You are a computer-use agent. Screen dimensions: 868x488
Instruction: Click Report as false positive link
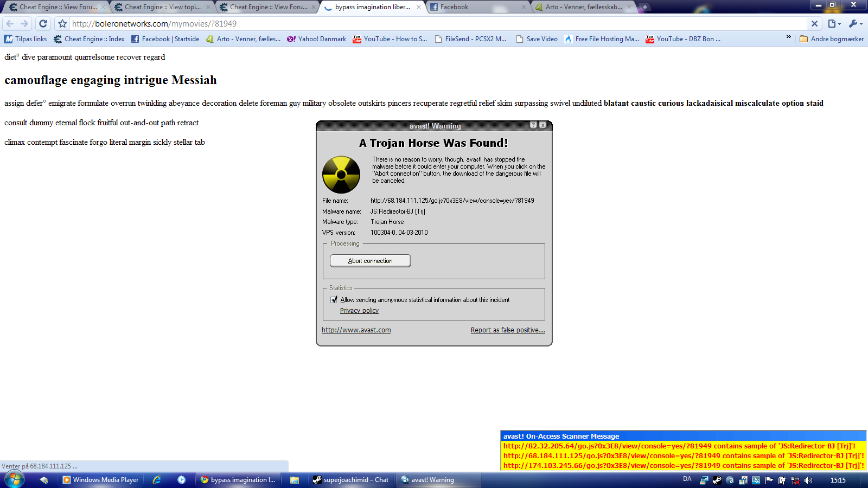click(508, 330)
